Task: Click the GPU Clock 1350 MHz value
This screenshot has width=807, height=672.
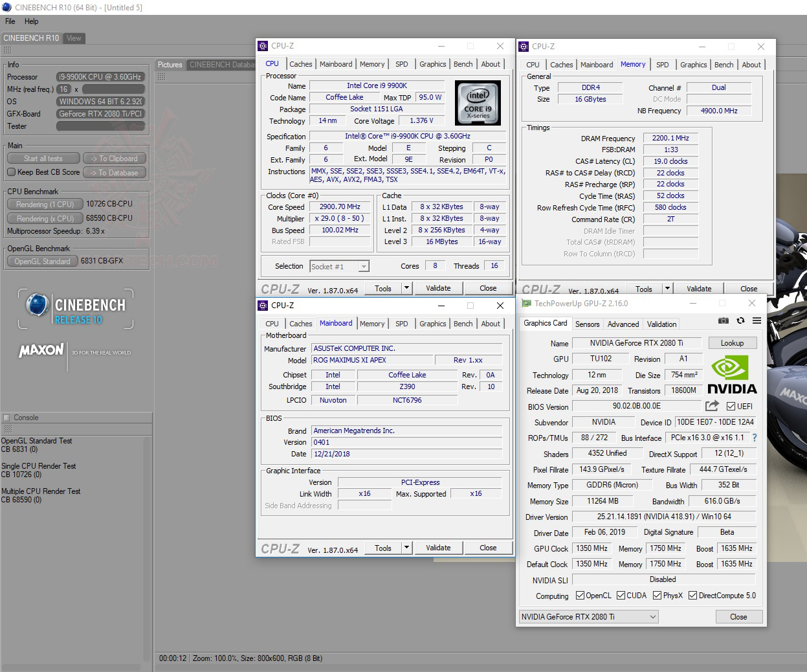Action: click(591, 548)
